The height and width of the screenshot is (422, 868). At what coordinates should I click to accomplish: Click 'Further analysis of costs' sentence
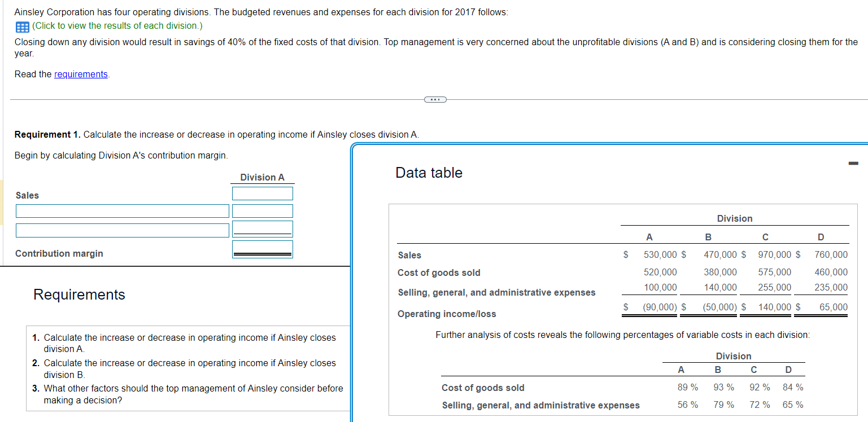pos(622,335)
